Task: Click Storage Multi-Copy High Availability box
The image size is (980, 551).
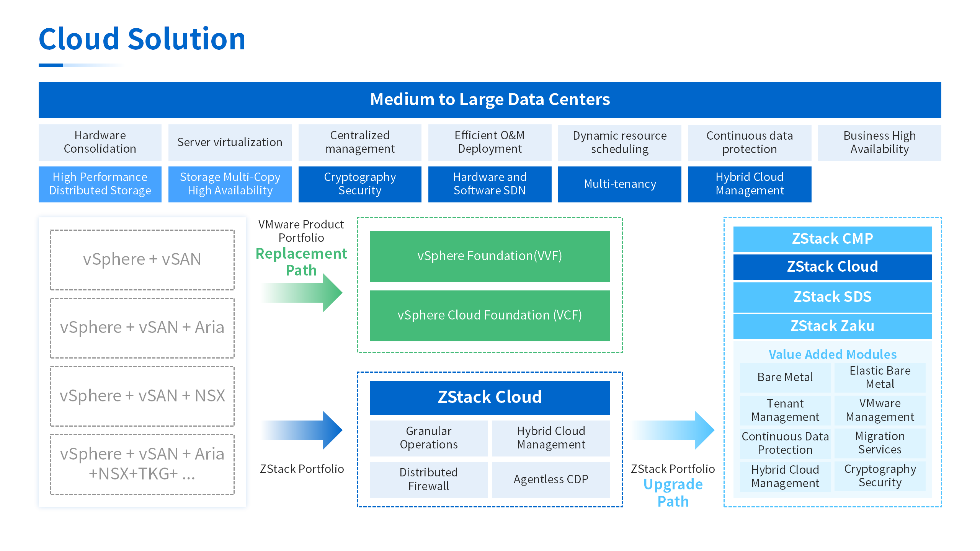Action: [x=230, y=184]
